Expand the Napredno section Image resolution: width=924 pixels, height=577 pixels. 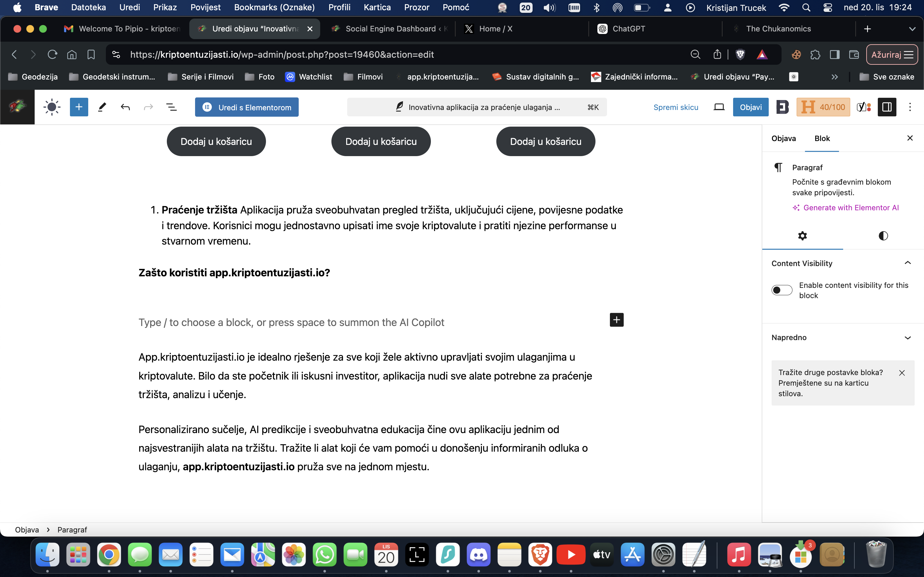908,337
